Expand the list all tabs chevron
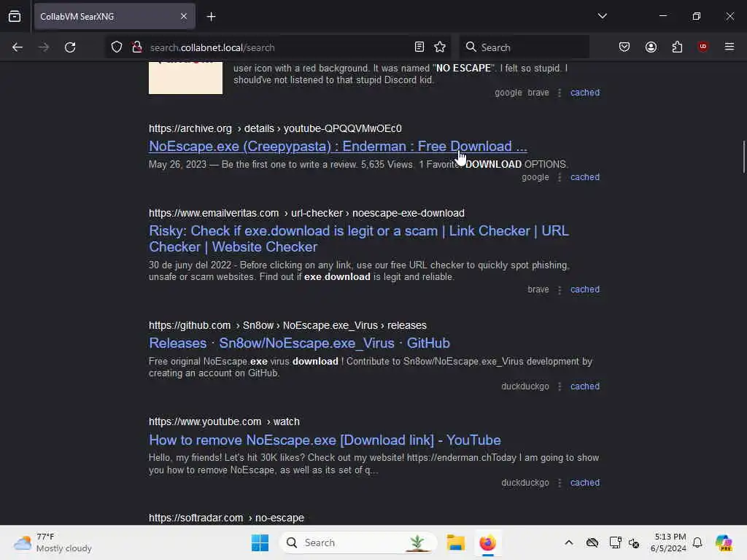Viewport: 747px width, 560px height. tap(602, 16)
